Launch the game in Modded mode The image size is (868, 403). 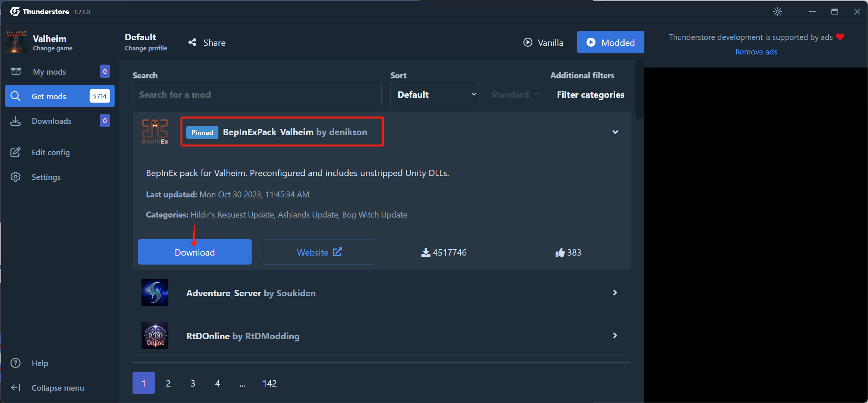(610, 43)
